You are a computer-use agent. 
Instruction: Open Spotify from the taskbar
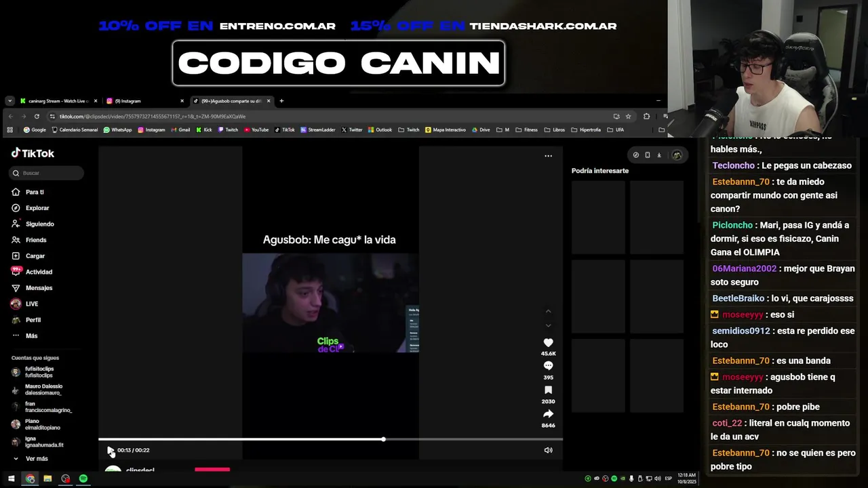coord(83,479)
